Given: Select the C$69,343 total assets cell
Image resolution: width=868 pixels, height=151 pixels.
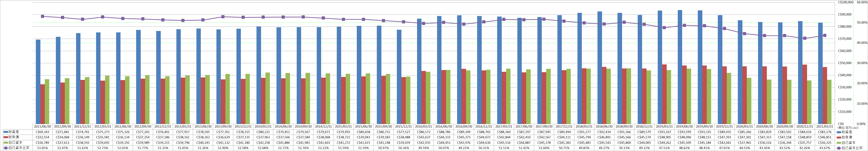Looking at the screenshot, I should [43, 132].
